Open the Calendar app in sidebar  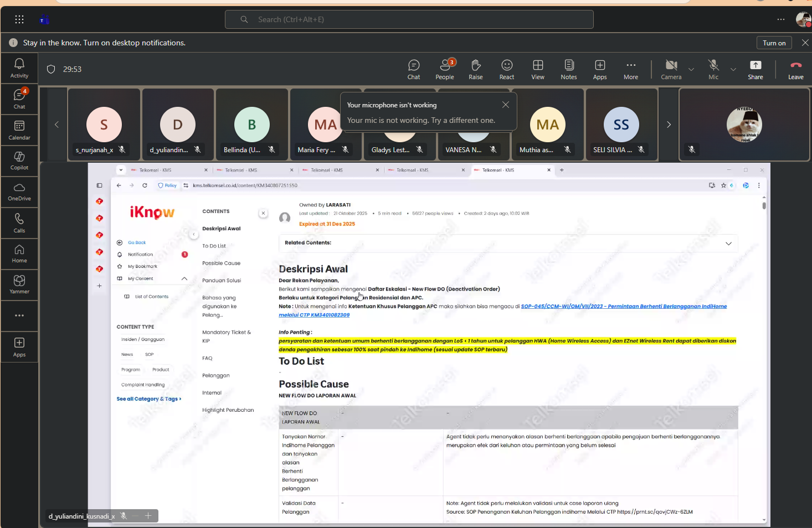coord(19,130)
